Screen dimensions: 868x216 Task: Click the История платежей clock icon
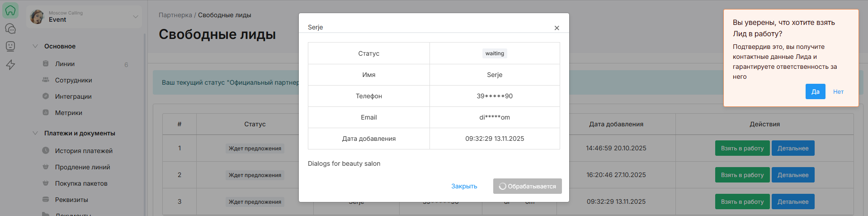point(46,151)
